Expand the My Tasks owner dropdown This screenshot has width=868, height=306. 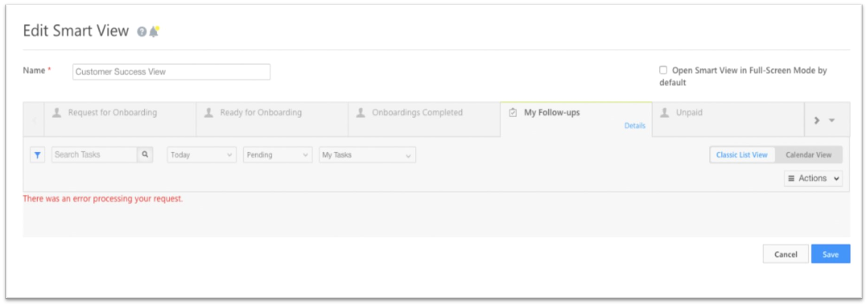tap(367, 155)
